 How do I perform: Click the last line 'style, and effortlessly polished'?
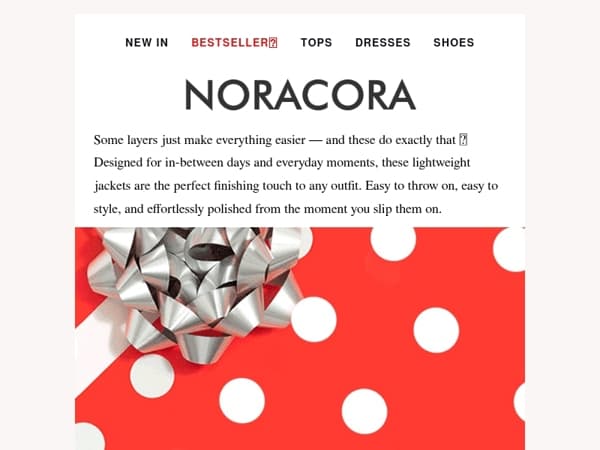pos(267,209)
